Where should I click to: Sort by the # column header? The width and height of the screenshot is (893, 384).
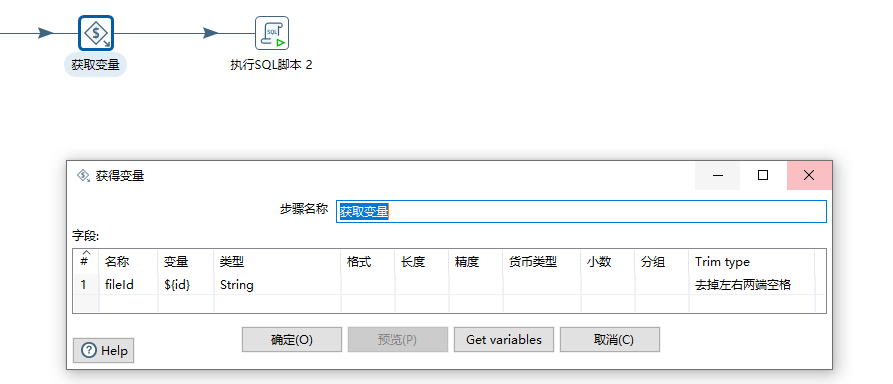click(x=85, y=261)
